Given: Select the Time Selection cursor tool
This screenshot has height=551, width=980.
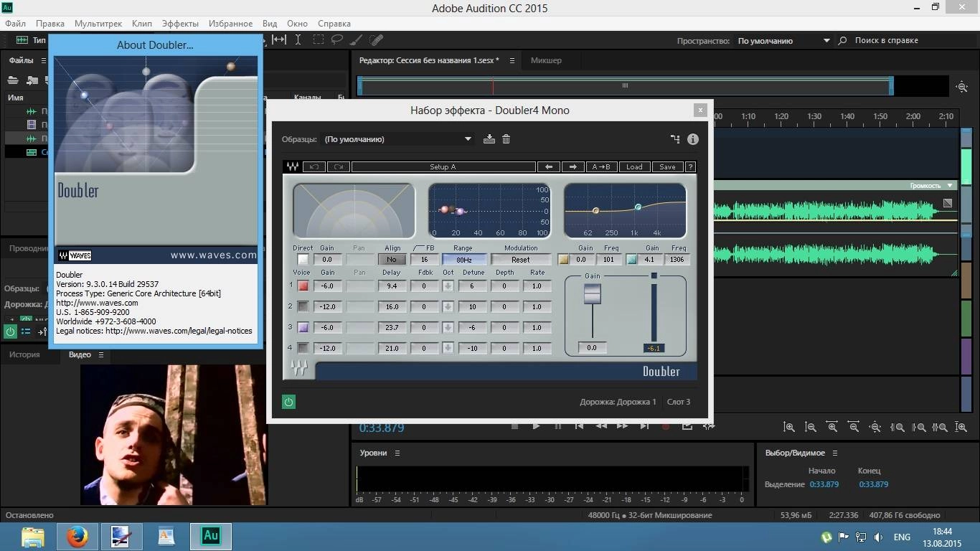Looking at the screenshot, I should coord(298,40).
